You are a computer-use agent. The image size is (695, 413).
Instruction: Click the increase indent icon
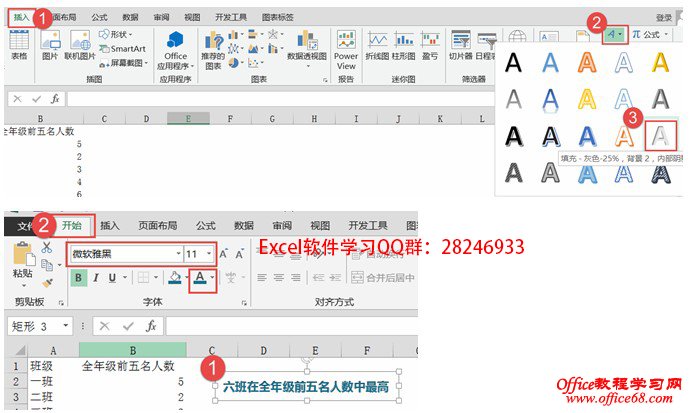click(335, 278)
